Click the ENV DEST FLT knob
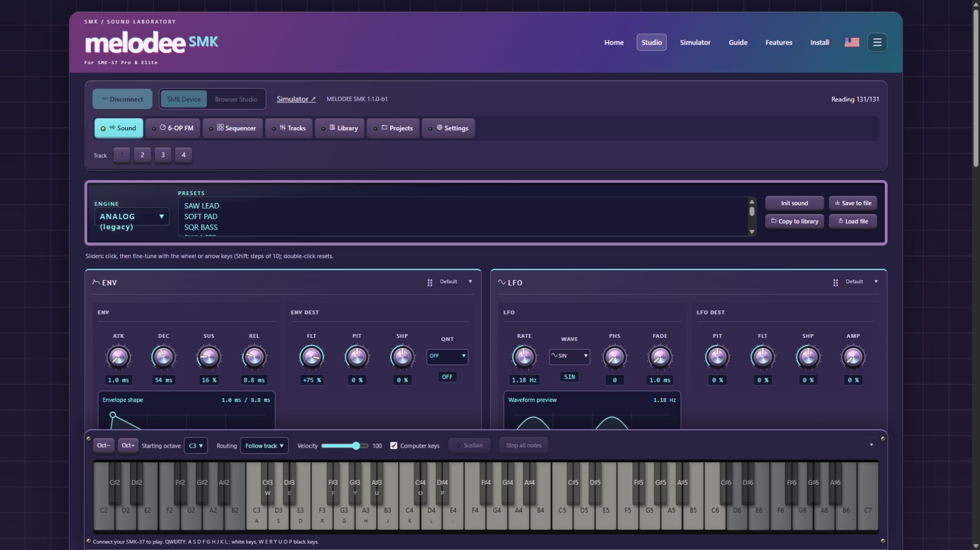 point(312,357)
